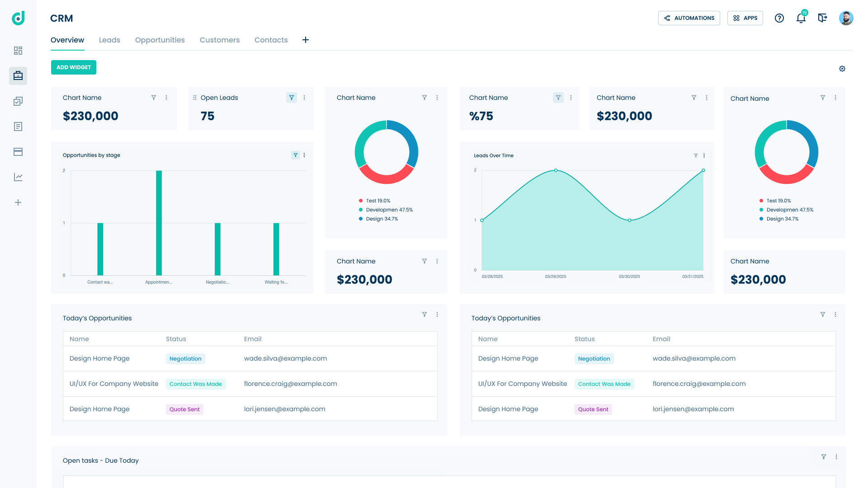
Task: Toggle the active filter on Open Leads widget
Action: (292, 98)
